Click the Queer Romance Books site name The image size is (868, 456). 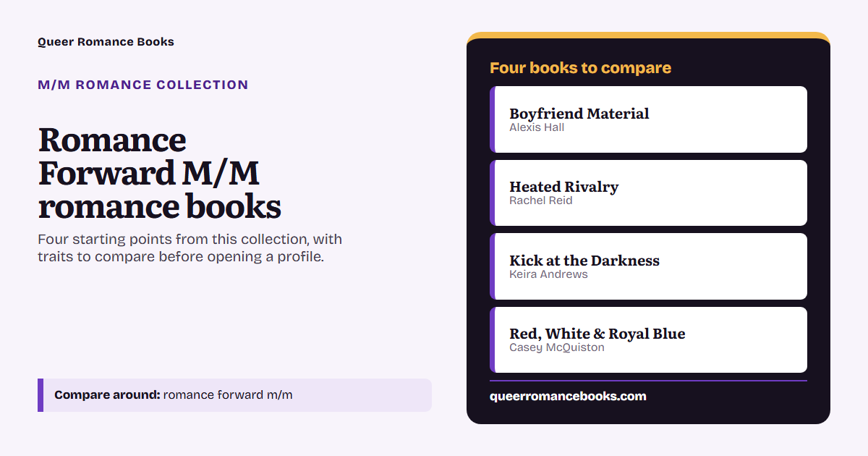point(106,42)
